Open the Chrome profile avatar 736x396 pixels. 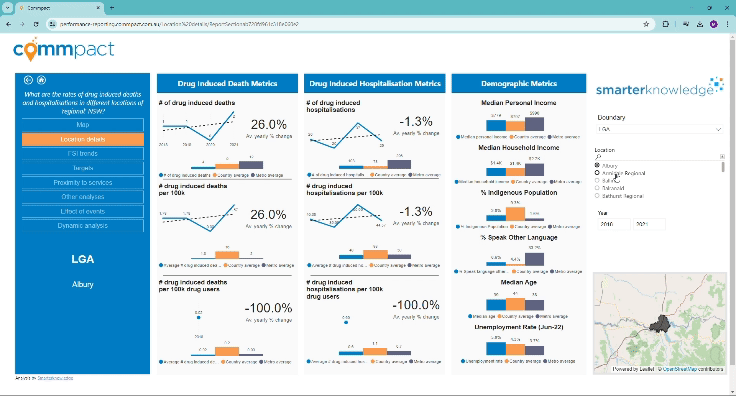(x=713, y=24)
